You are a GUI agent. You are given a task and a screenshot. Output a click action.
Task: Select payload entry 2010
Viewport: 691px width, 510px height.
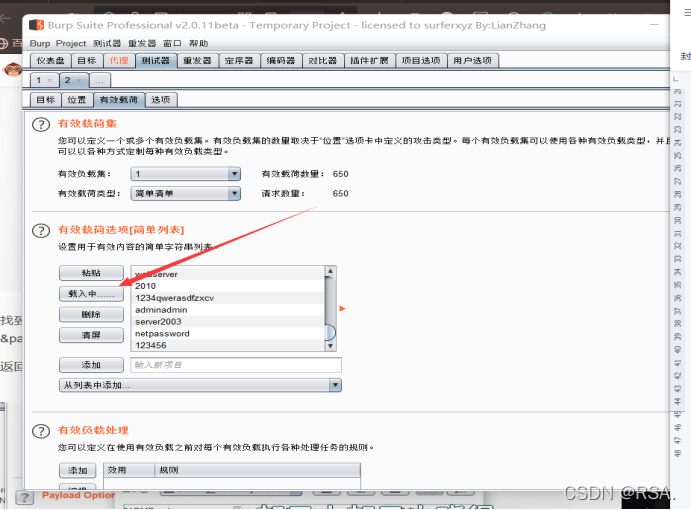(x=228, y=286)
